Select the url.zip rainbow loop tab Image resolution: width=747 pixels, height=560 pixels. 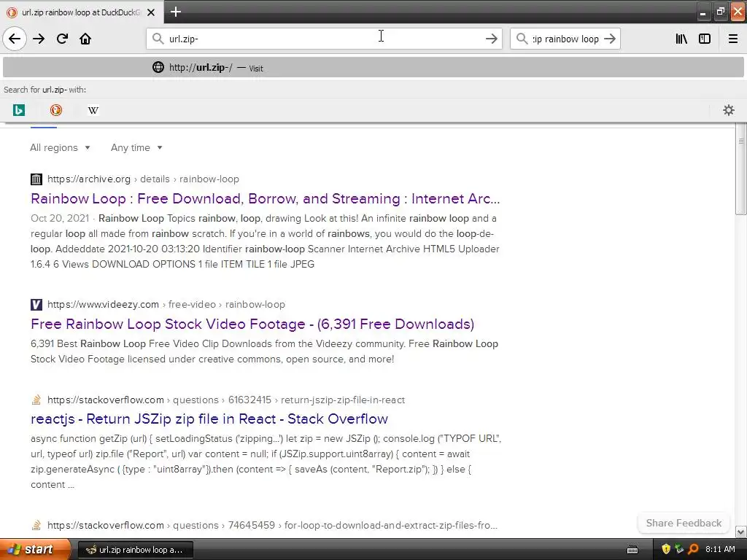click(x=82, y=12)
